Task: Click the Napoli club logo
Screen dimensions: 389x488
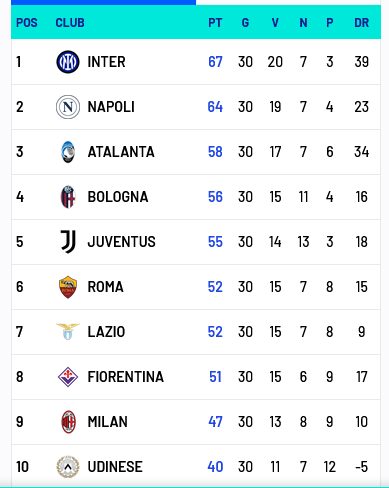Action: pyautogui.click(x=68, y=107)
